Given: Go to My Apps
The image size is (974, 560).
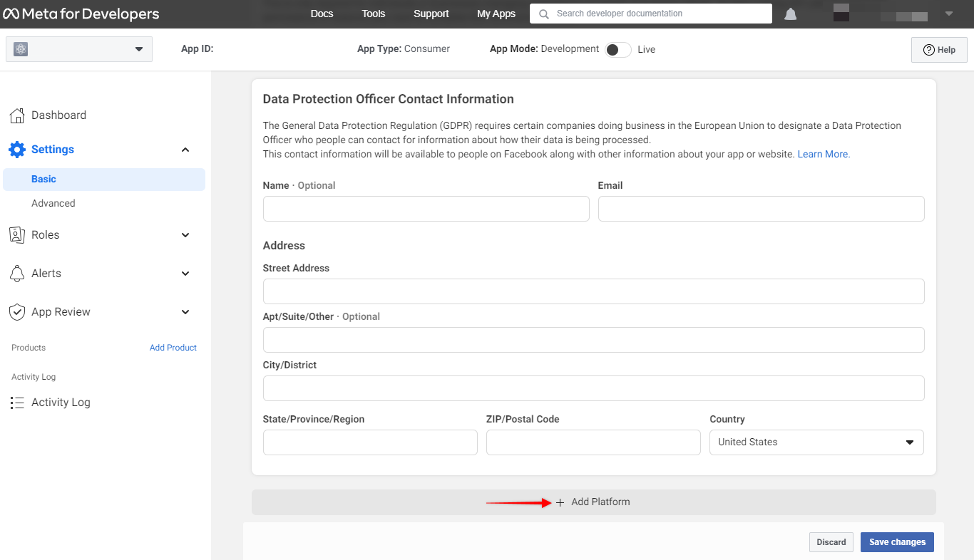Looking at the screenshot, I should (x=496, y=14).
